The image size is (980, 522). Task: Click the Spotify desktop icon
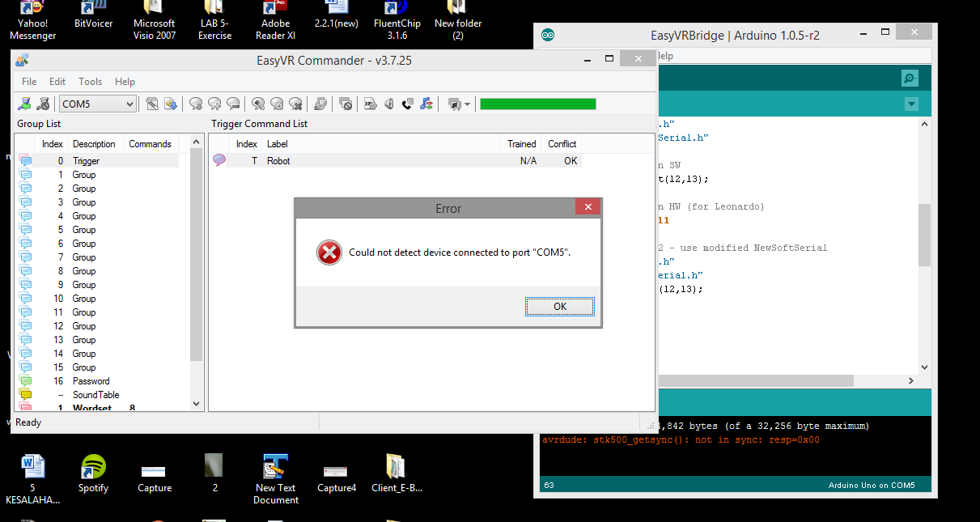click(93, 473)
